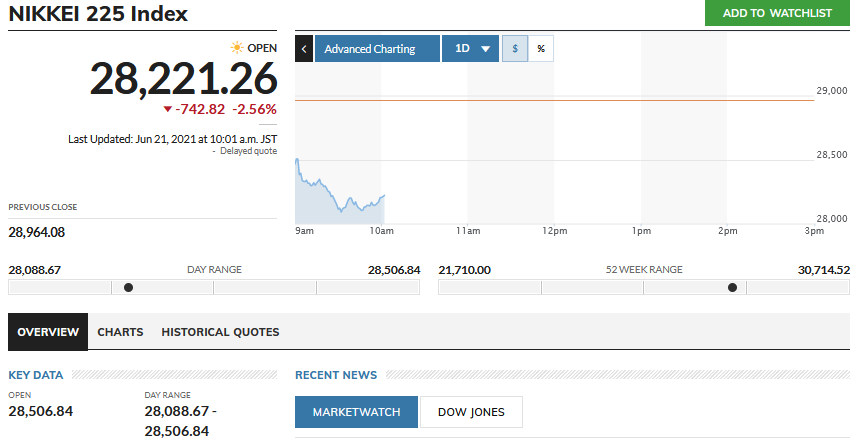Click the red down-triangle change indicator
Viewport: 856px width, 438px height.
point(168,110)
